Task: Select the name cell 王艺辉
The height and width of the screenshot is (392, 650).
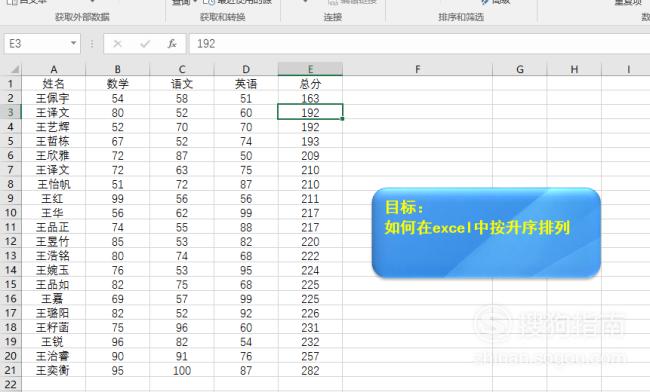Action: coord(53,127)
